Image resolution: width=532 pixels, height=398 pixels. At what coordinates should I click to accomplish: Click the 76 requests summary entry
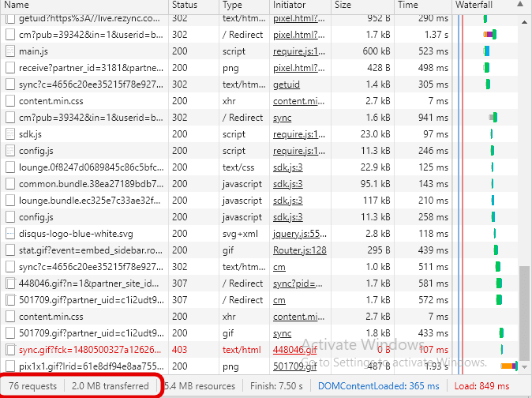click(32, 386)
